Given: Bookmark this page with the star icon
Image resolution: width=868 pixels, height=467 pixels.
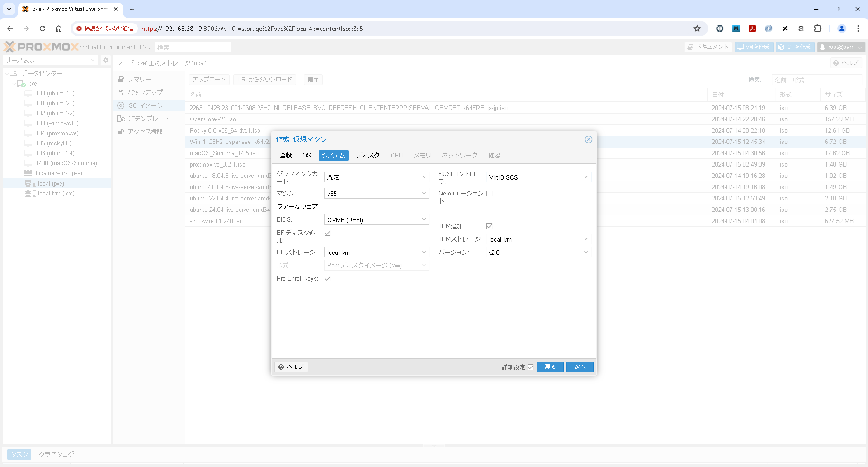Looking at the screenshot, I should pyautogui.click(x=697, y=29).
